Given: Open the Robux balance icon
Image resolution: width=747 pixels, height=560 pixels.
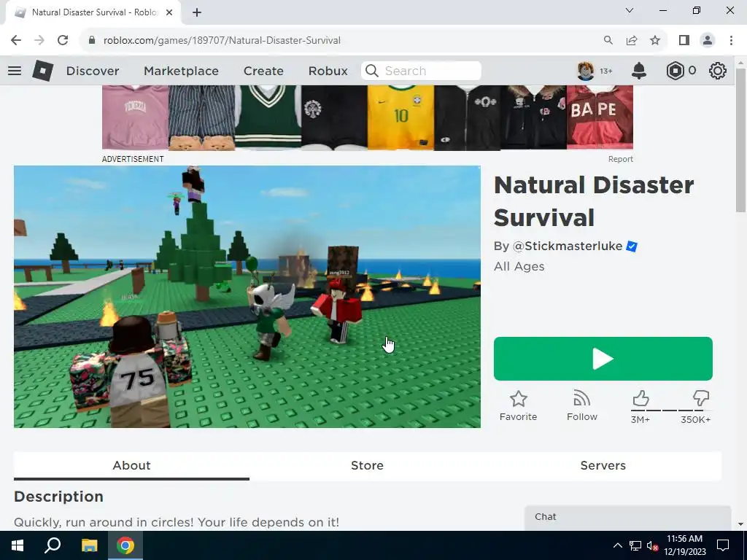Looking at the screenshot, I should pos(675,71).
